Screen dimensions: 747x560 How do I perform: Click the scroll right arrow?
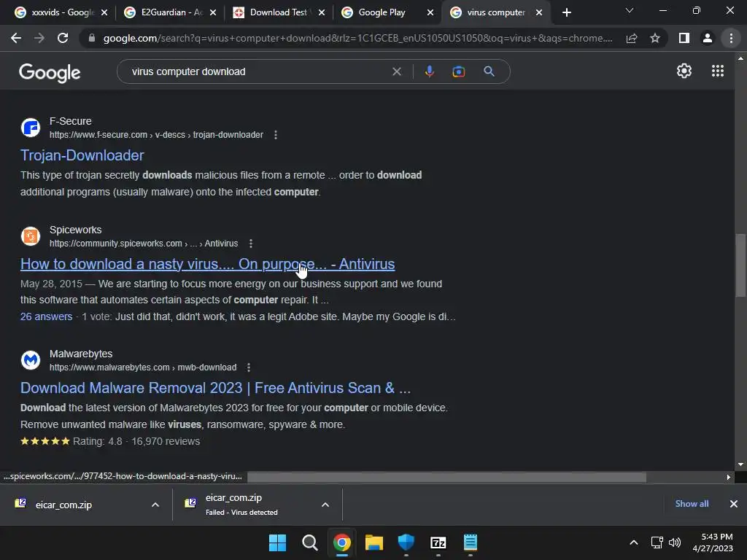728,477
